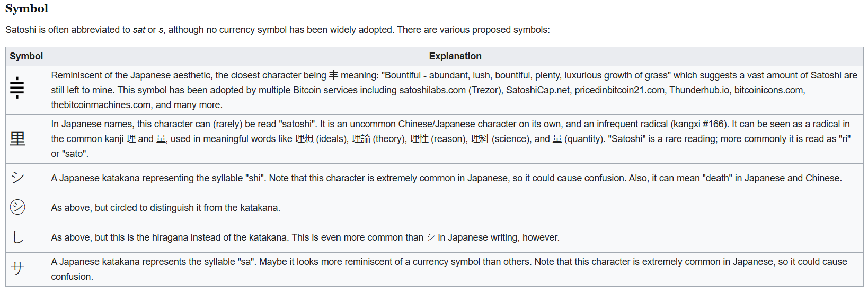Image resolution: width=868 pixels, height=291 pixels.
Task: Click the 丰 character in first explanation
Action: click(333, 75)
